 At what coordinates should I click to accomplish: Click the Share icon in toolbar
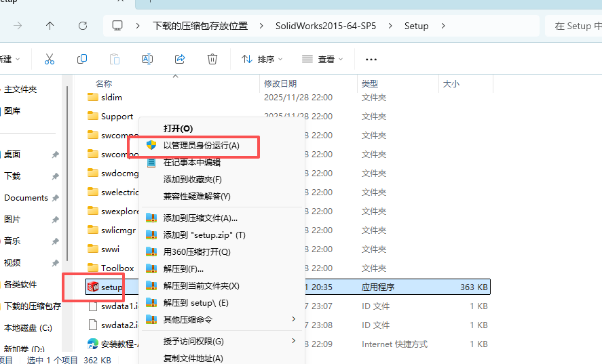(180, 59)
